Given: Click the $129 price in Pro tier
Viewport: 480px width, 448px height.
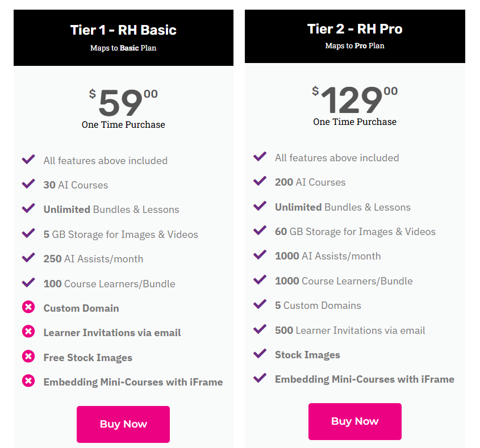Looking at the screenshot, I should click(355, 99).
